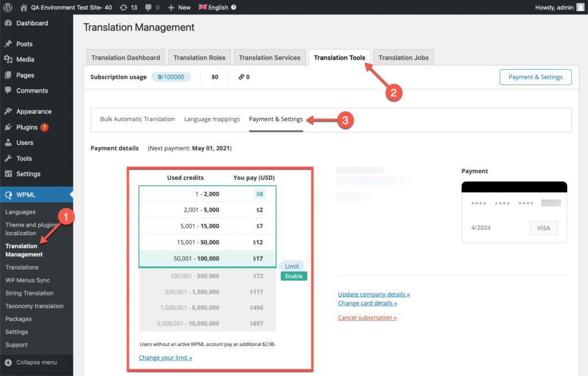Open the Translation Roles tab
This screenshot has height=376, width=588.
coord(199,57)
